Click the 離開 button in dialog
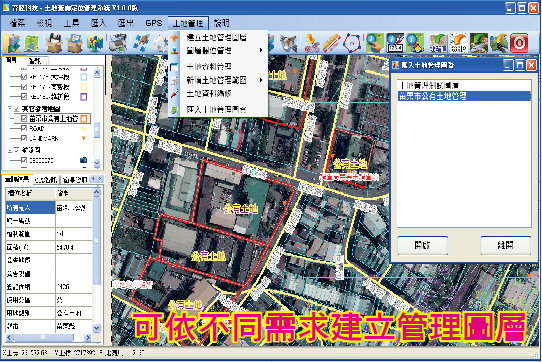This screenshot has height=362, width=542. (x=506, y=245)
